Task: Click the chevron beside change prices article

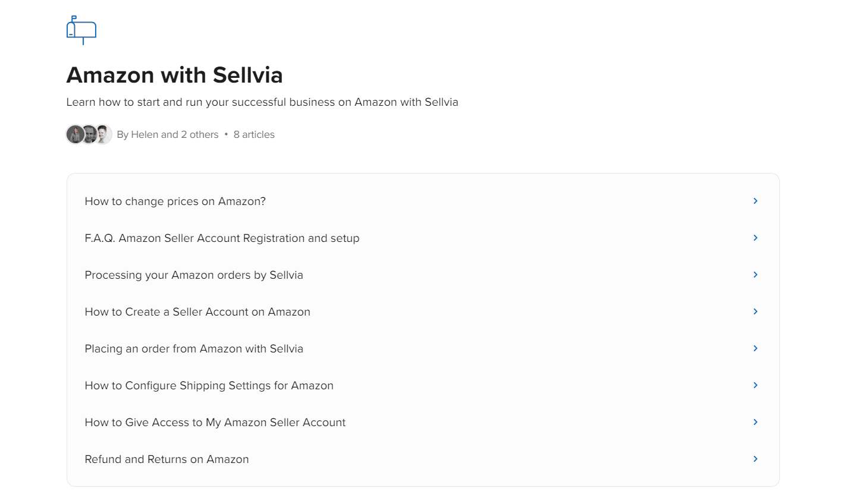Action: click(x=756, y=201)
